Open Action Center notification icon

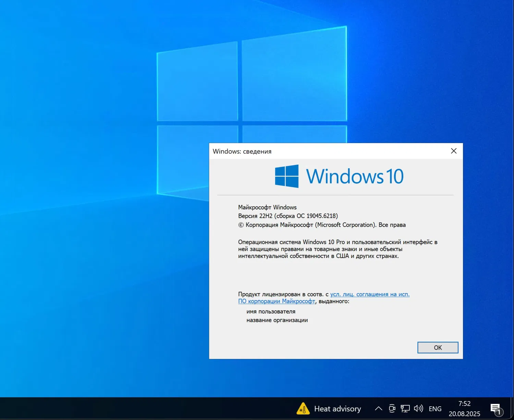tap(495, 408)
